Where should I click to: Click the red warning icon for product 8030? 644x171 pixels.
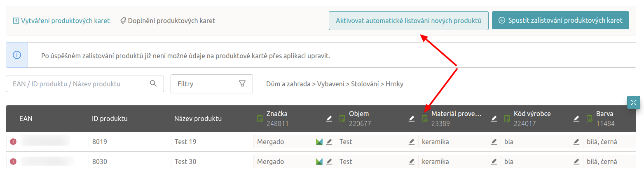13,161
